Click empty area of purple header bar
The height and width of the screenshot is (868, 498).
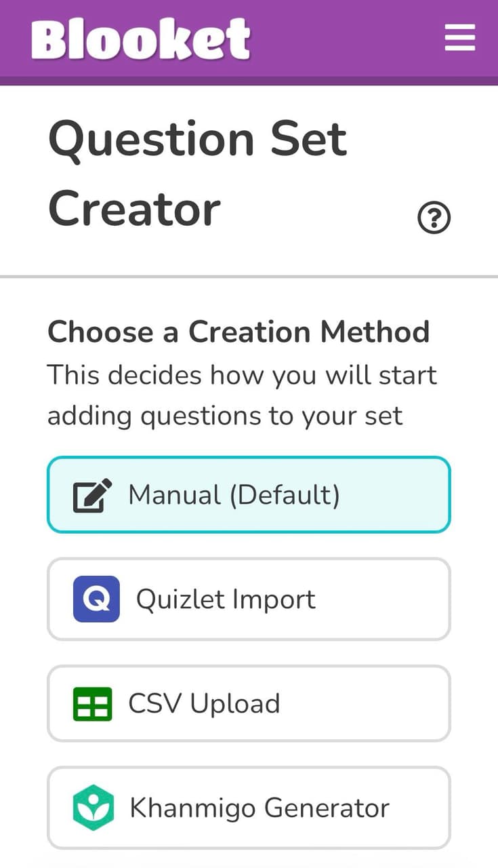346,39
